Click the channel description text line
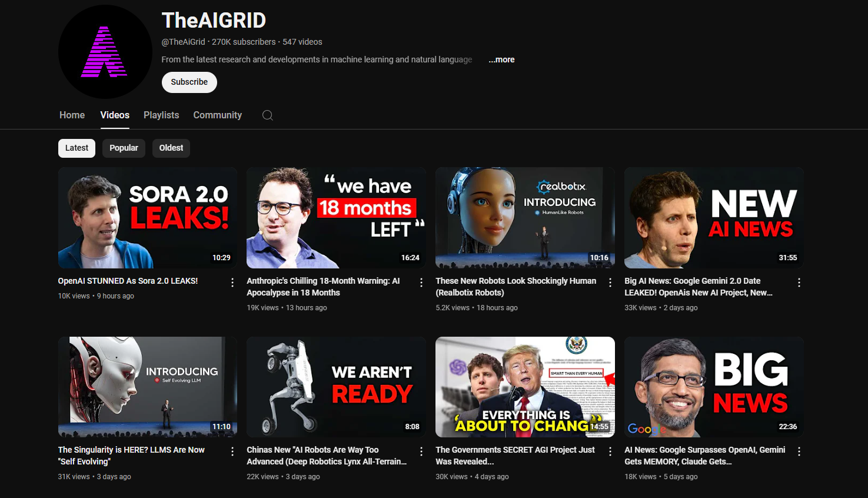This screenshot has width=868, height=498. pyautogui.click(x=317, y=59)
